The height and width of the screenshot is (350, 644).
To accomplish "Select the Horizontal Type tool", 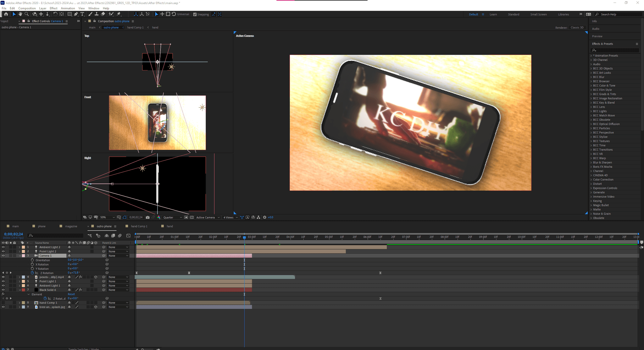I will tap(82, 14).
